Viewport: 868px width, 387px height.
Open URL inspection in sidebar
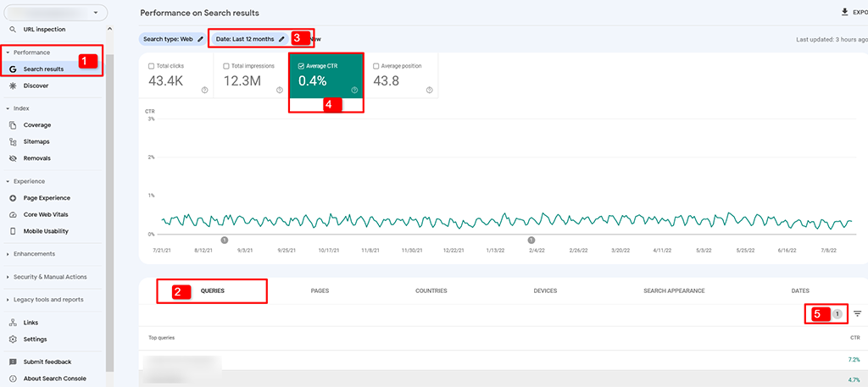coord(44,30)
